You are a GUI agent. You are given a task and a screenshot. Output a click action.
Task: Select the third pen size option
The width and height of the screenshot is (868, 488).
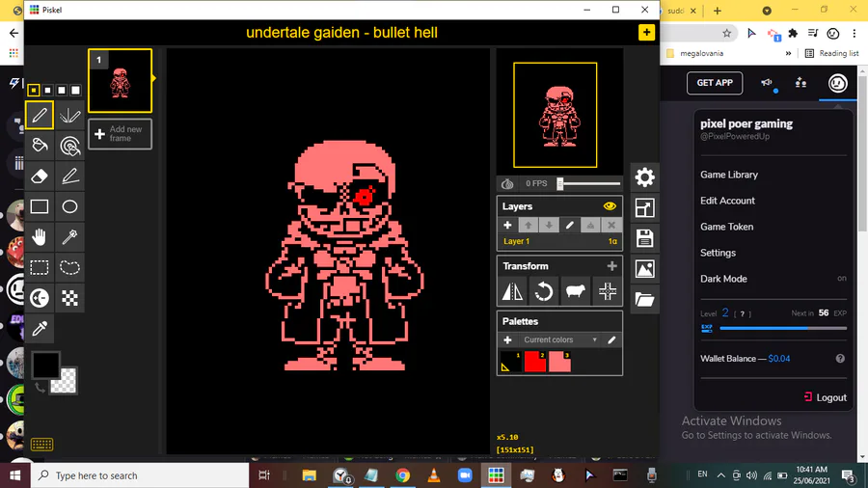(x=62, y=91)
